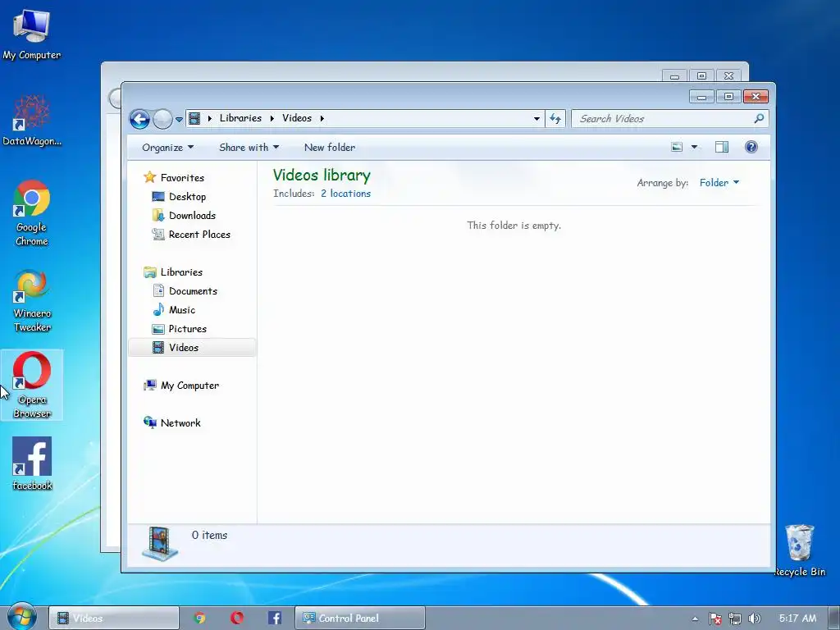Open Help with the question mark icon
Image resolution: width=840 pixels, height=630 pixels.
pyautogui.click(x=751, y=147)
